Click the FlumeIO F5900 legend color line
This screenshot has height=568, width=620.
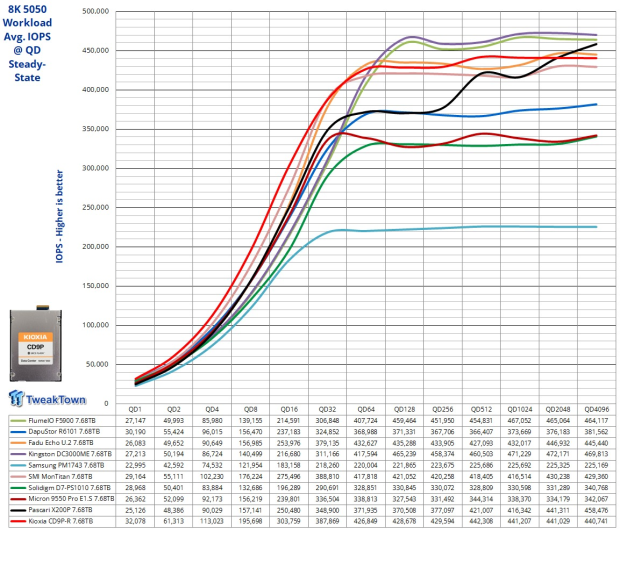[x=18, y=420]
